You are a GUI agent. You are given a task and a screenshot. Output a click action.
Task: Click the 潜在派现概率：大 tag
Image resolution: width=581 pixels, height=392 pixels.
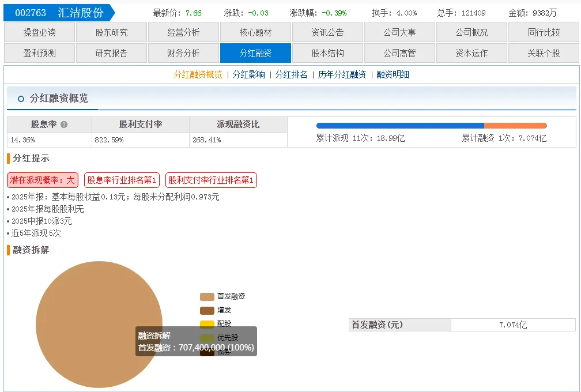tap(43, 180)
